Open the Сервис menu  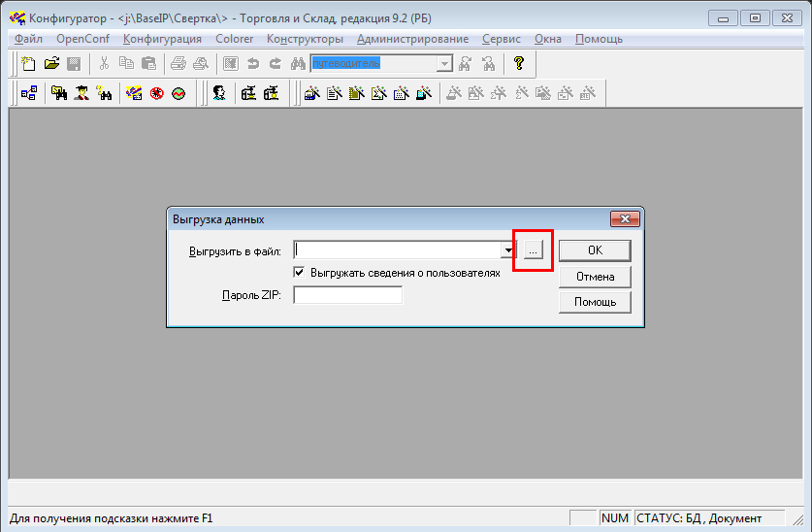501,39
